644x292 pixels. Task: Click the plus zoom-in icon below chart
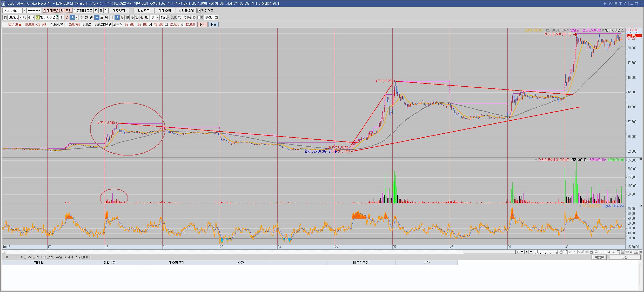(x=605, y=252)
